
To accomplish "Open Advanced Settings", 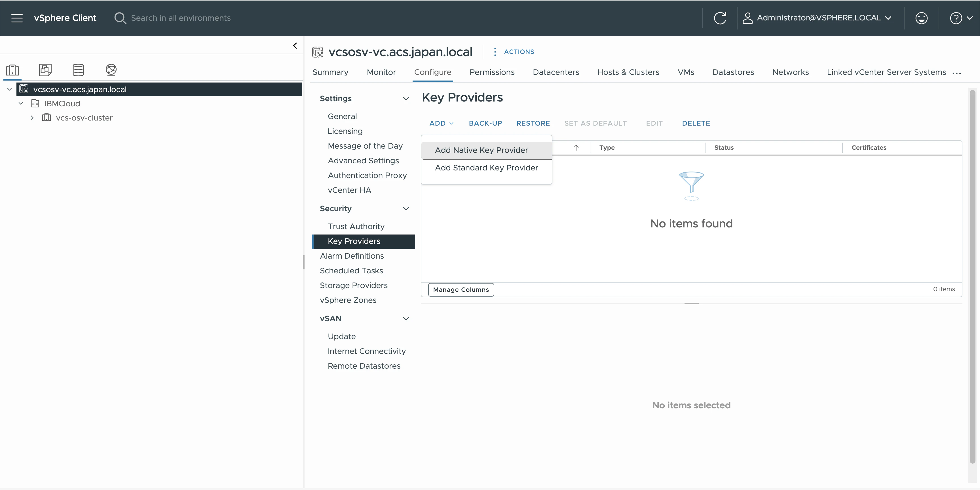I will coord(363,160).
